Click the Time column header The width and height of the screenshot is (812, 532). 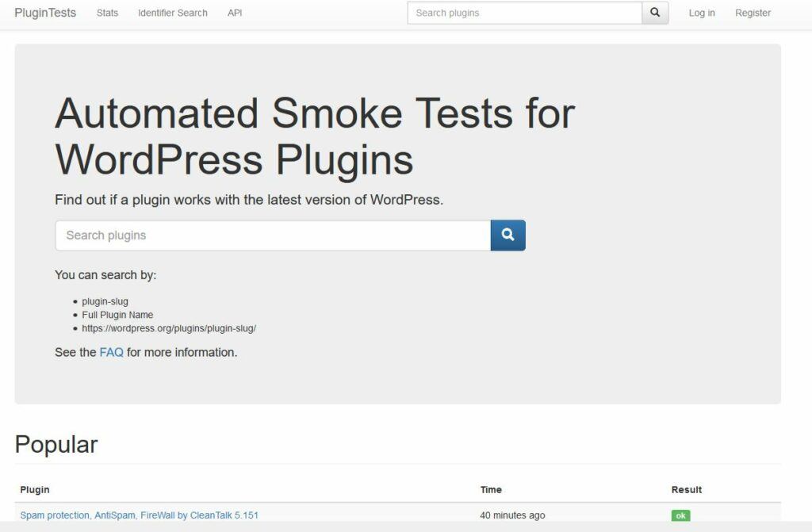[490, 489]
